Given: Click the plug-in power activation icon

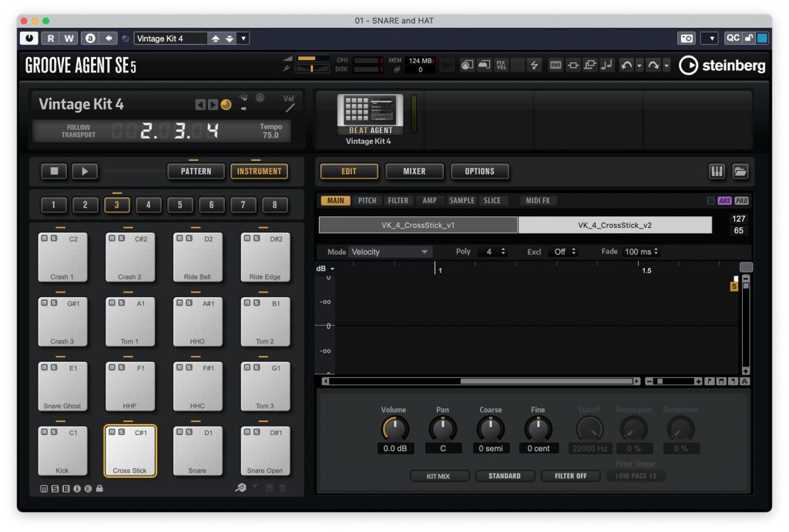Looking at the screenshot, I should pos(29,38).
